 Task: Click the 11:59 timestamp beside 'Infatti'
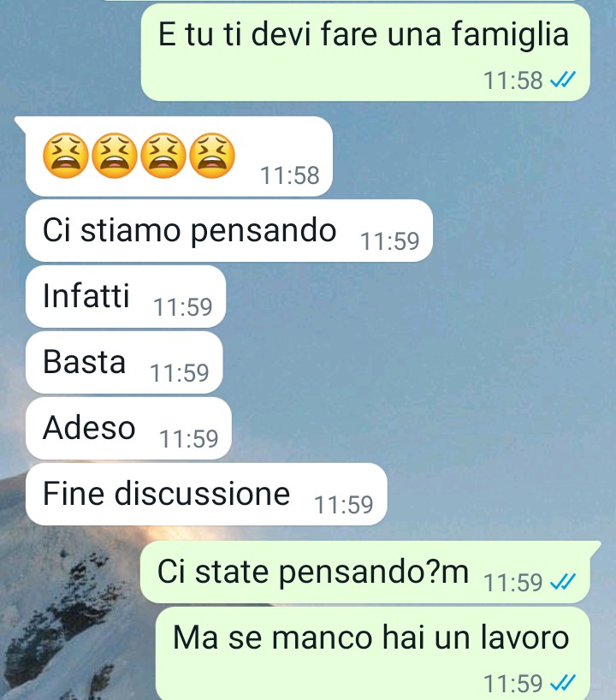(182, 307)
